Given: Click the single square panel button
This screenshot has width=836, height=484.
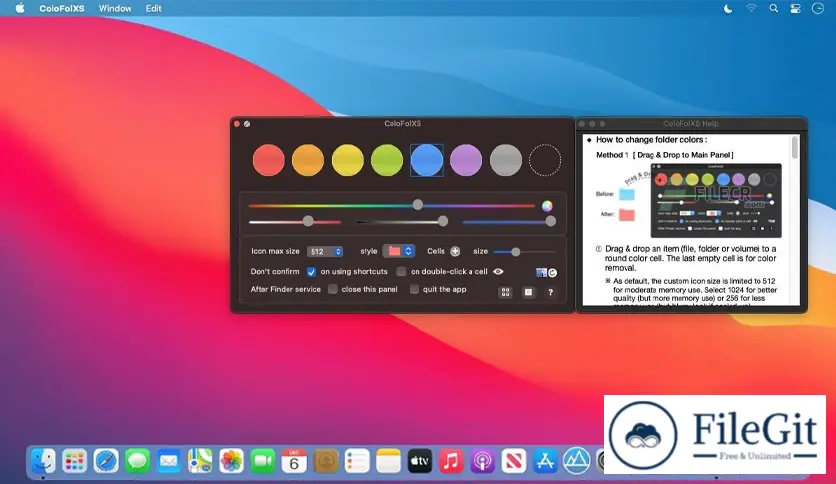Looking at the screenshot, I should pyautogui.click(x=528, y=292).
